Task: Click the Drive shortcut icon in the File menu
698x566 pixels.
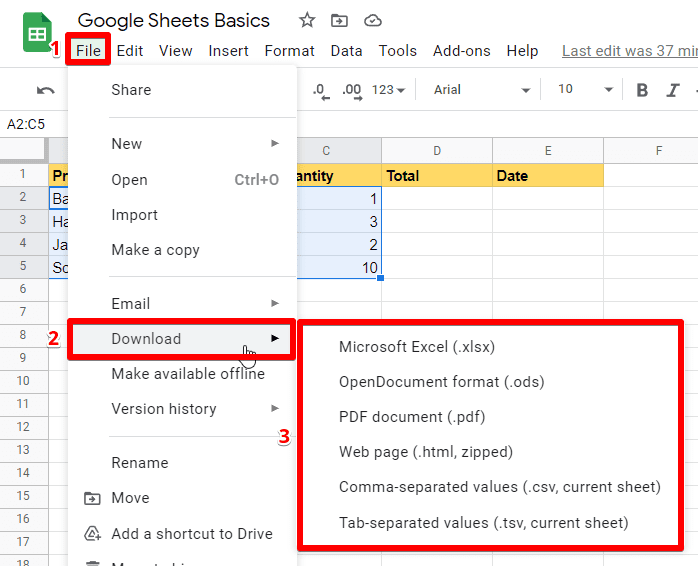Action: pyautogui.click(x=92, y=533)
